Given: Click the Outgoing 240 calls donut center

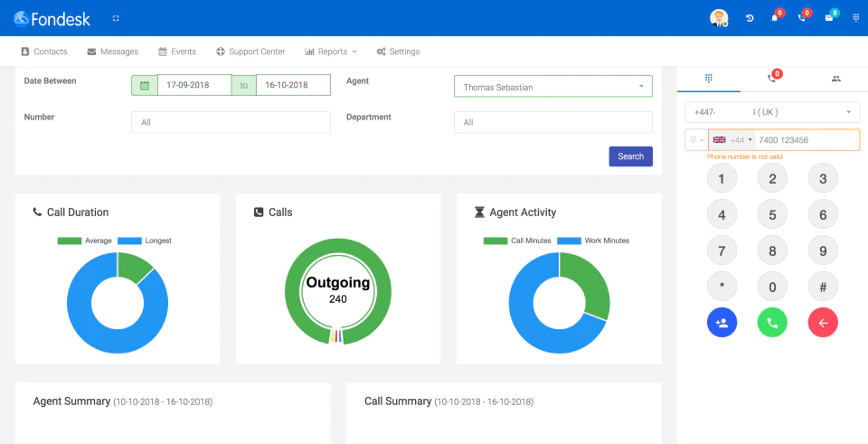Looking at the screenshot, I should (x=337, y=289).
